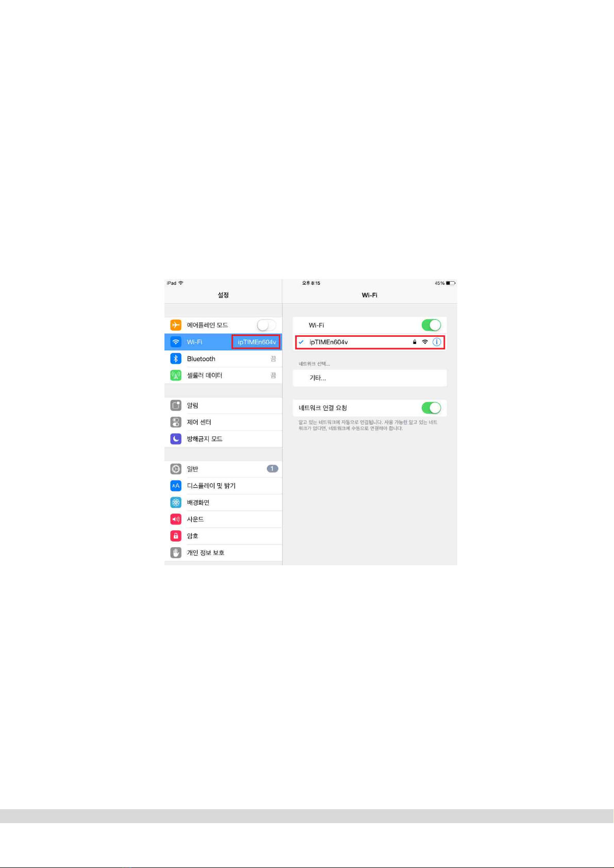Turn off the Wi-Fi switch

(432, 325)
